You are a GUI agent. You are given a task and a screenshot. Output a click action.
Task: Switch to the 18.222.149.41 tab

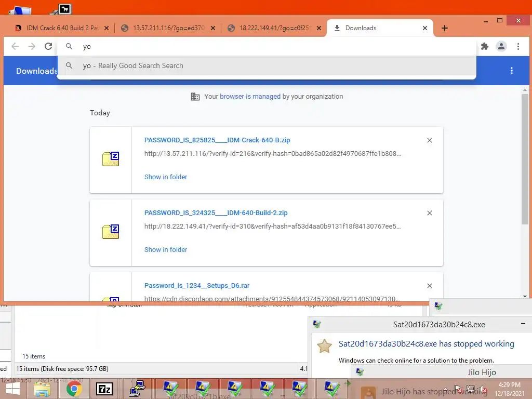(x=275, y=28)
